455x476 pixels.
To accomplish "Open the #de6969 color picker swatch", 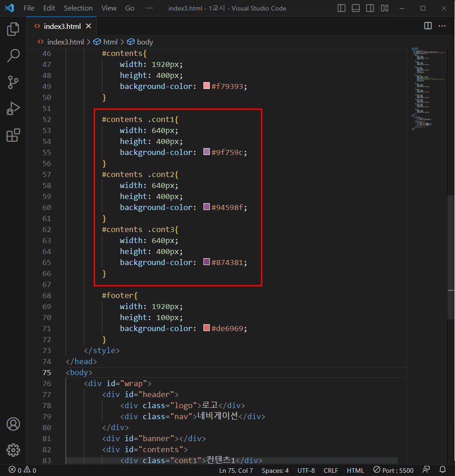I will pyautogui.click(x=207, y=328).
